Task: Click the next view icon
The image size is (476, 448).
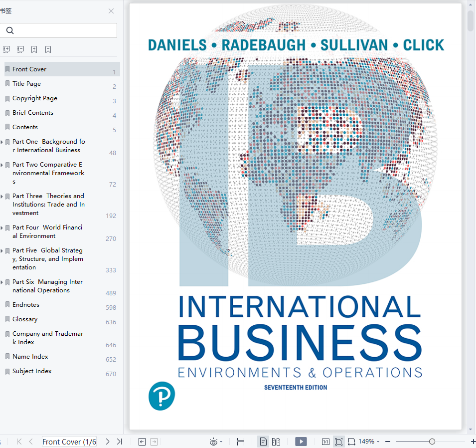Action: point(154,442)
